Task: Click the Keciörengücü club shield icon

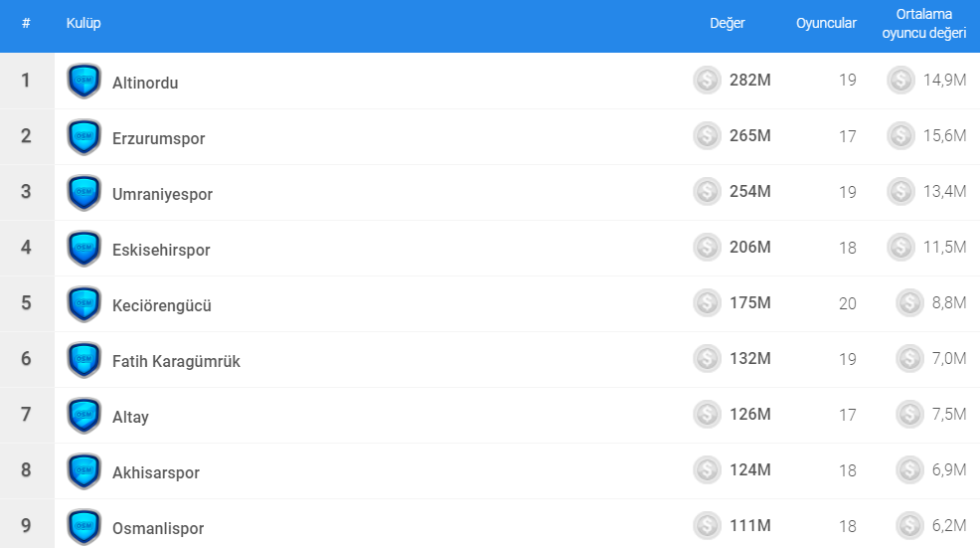Action: click(83, 304)
